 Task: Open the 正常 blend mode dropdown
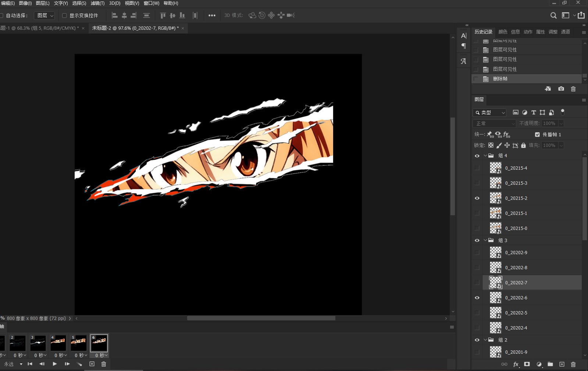495,123
